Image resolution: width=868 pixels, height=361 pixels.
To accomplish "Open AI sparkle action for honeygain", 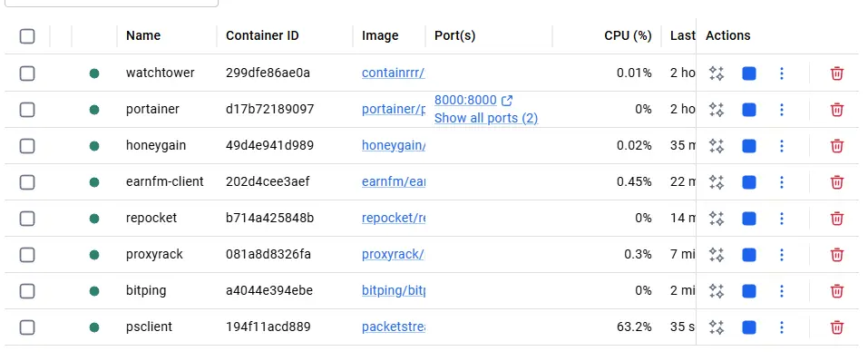I will (717, 146).
